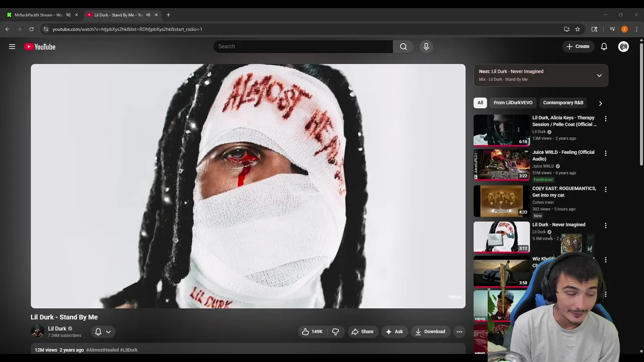Dislike the video with thumbs down
This screenshot has height=362, width=644.
pyautogui.click(x=335, y=331)
